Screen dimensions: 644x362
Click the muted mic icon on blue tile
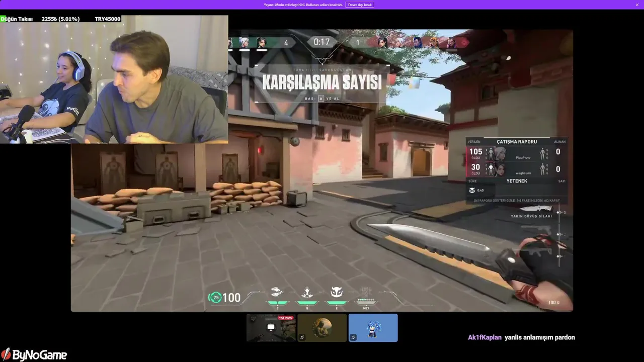click(x=354, y=337)
